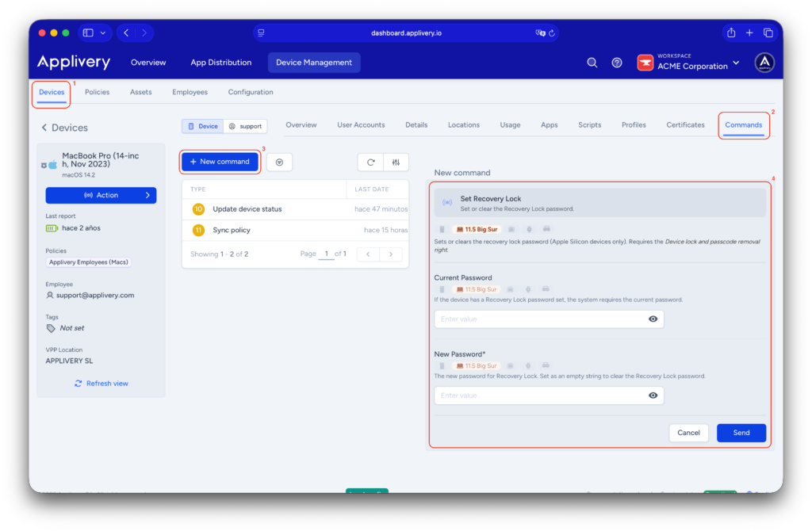The image size is (812, 531).
Task: Open the Policies tab
Action: click(x=97, y=92)
